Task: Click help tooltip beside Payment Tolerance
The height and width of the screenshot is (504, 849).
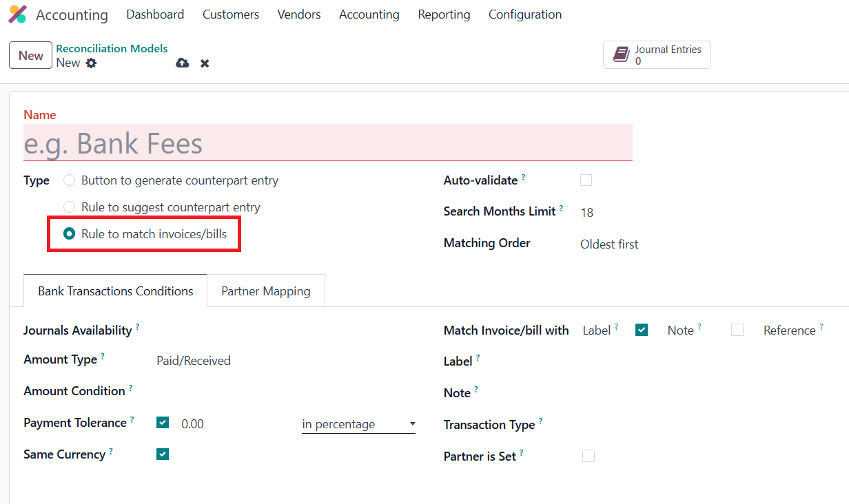Action: point(132,420)
